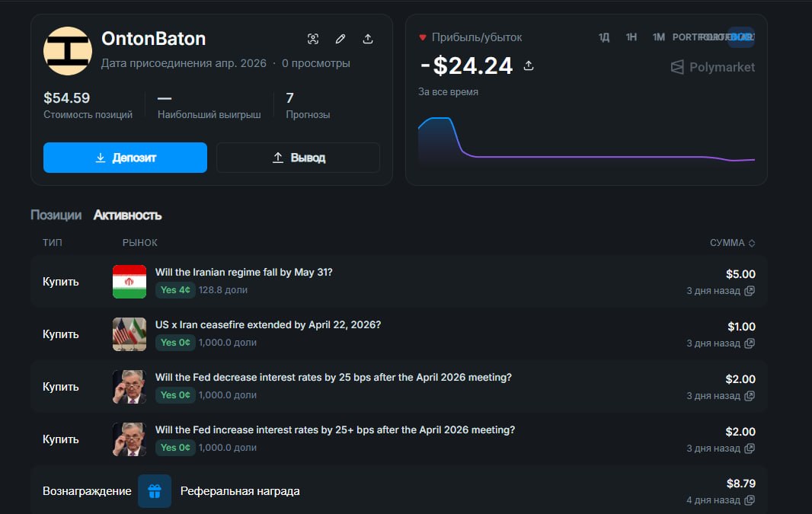This screenshot has height=514, width=812.
Task: Click the blue gift icon for referral reward
Action: (x=155, y=491)
